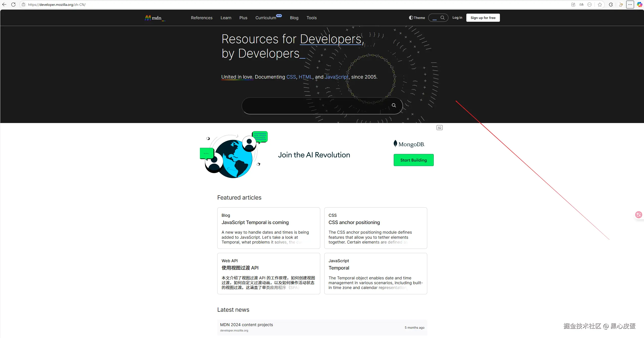The width and height of the screenshot is (644, 338).
Task: Toggle the Theme switcher in header
Action: pyautogui.click(x=417, y=18)
